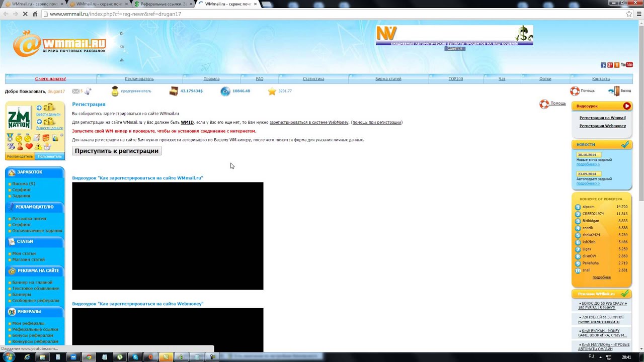Switch to the Пользователь profile tab

click(x=49, y=156)
